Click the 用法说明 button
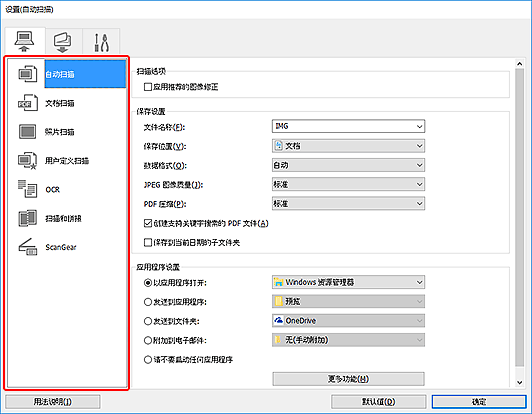The height and width of the screenshot is (414, 532). 53,402
